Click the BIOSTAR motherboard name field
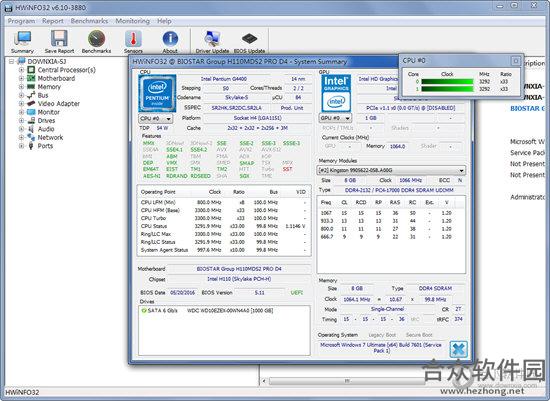This screenshot has width=550, height=401. (239, 269)
